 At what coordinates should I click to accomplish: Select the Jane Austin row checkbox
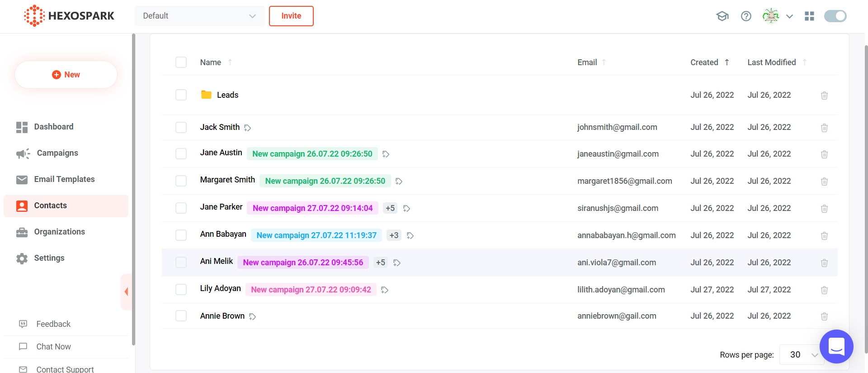pos(181,154)
